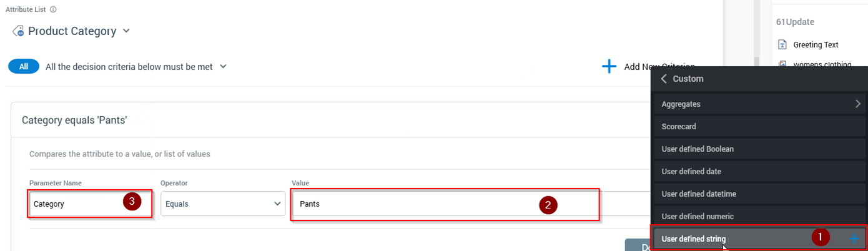The width and height of the screenshot is (868, 251).
Task: Expand the Aggregates submenu arrow
Action: click(858, 104)
